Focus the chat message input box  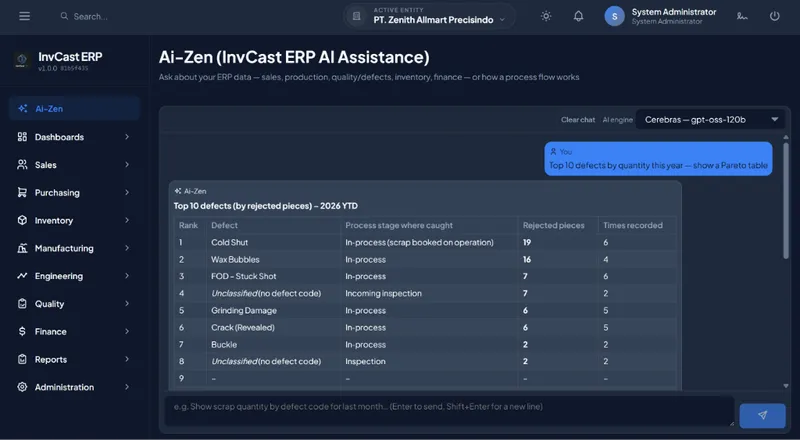pyautogui.click(x=449, y=411)
